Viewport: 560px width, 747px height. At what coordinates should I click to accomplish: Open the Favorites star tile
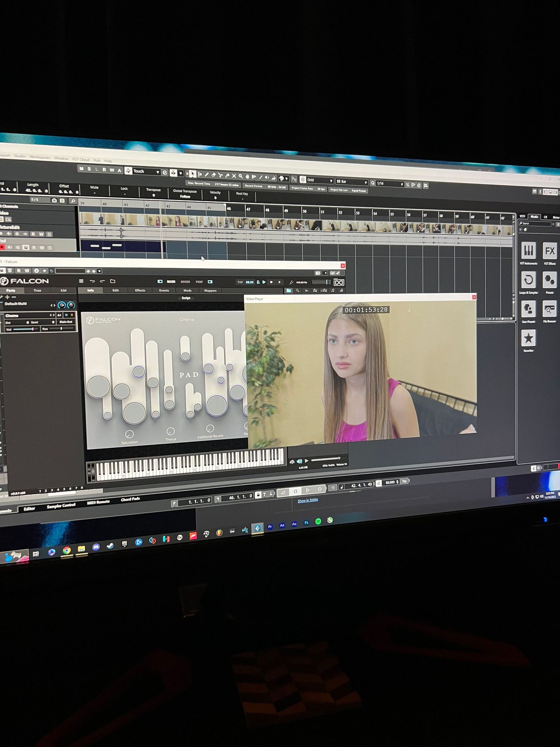point(528,338)
